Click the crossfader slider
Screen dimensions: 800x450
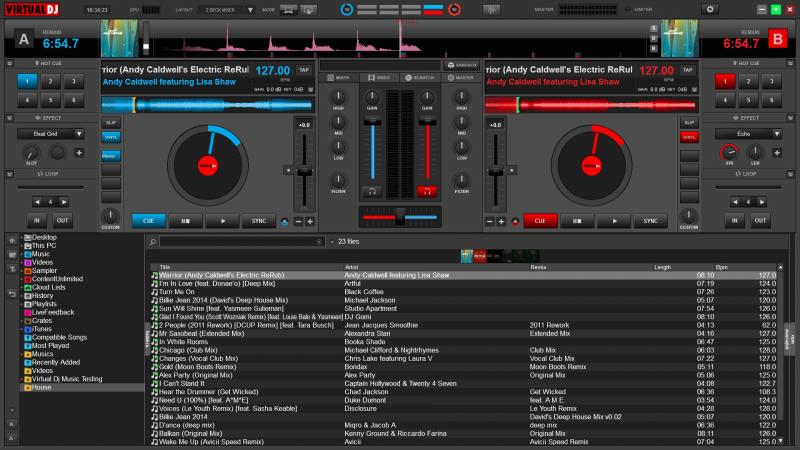(x=400, y=217)
